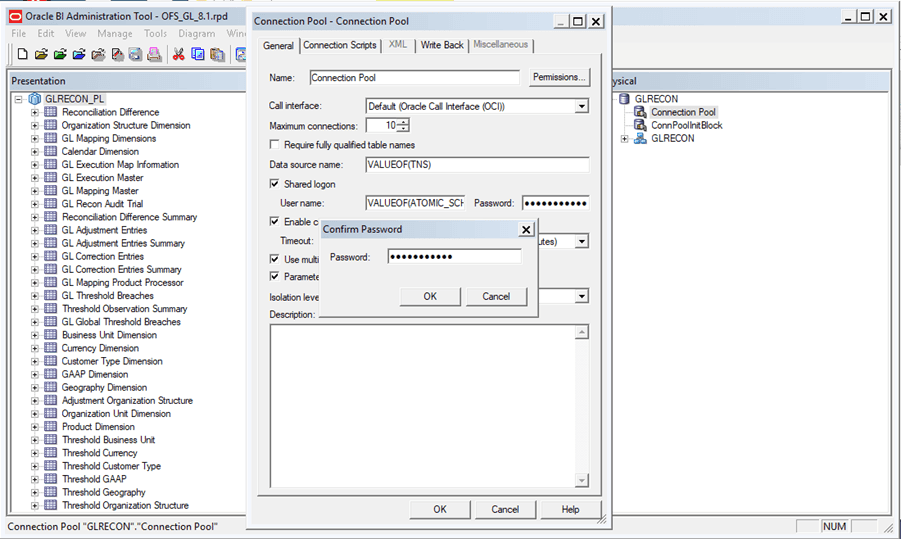
Task: Select the General tab
Action: click(279, 45)
